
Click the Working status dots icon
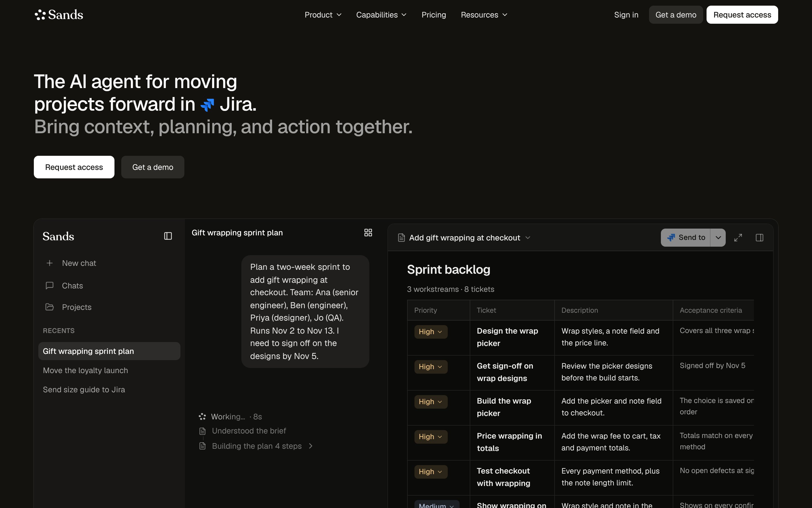point(202,417)
